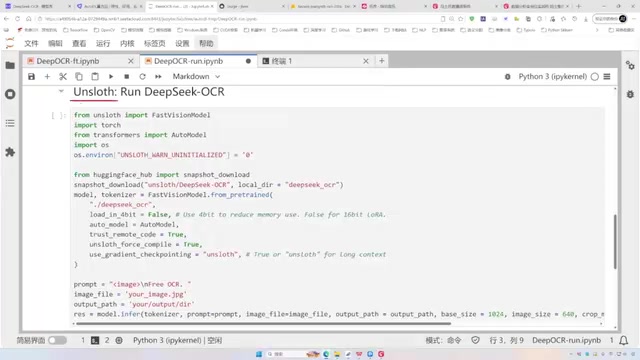Open the 帮助 menu
This screenshot has height=360, width=640.
click(206, 43)
